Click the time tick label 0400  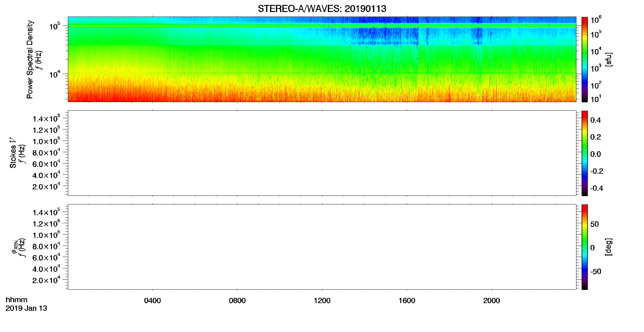(152, 301)
